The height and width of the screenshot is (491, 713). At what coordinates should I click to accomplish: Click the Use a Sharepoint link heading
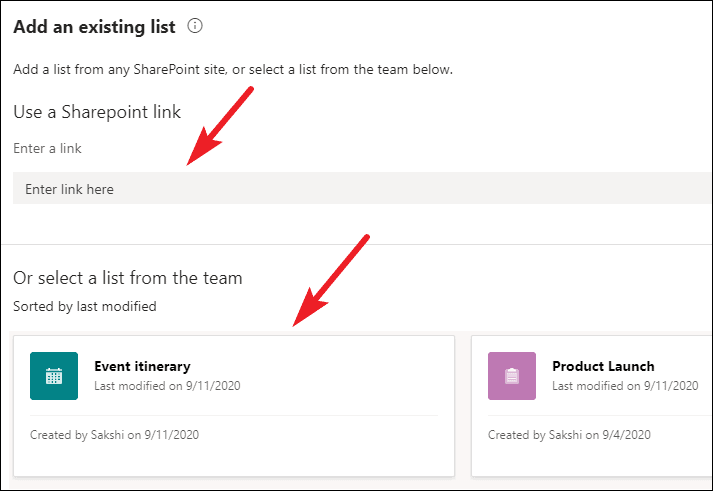pos(97,112)
